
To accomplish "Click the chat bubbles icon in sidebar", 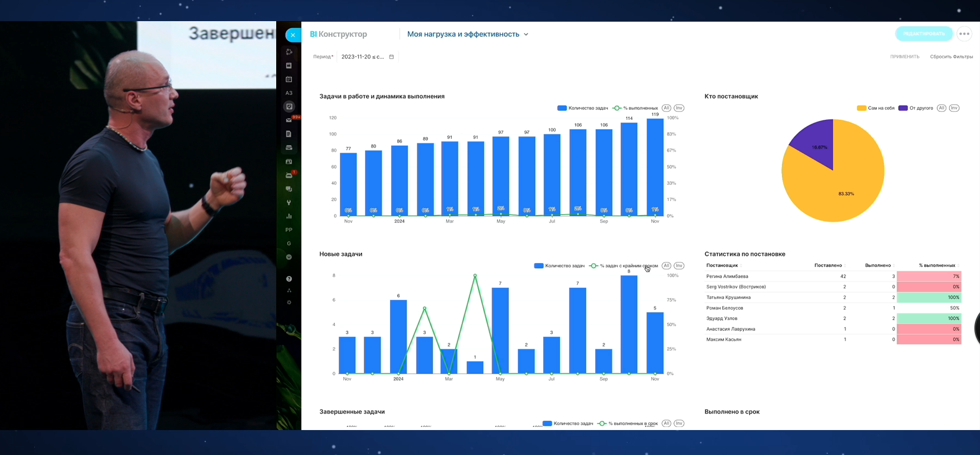I will click(x=289, y=189).
